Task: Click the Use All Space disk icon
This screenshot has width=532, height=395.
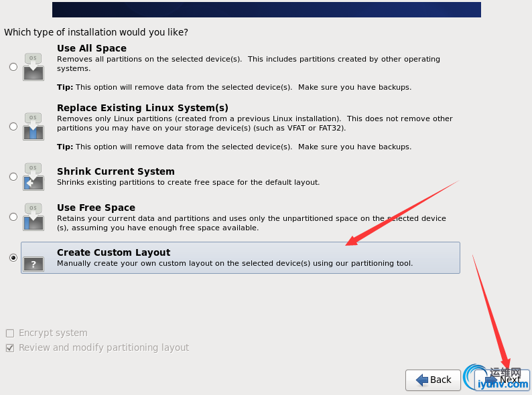Action: tap(34, 67)
